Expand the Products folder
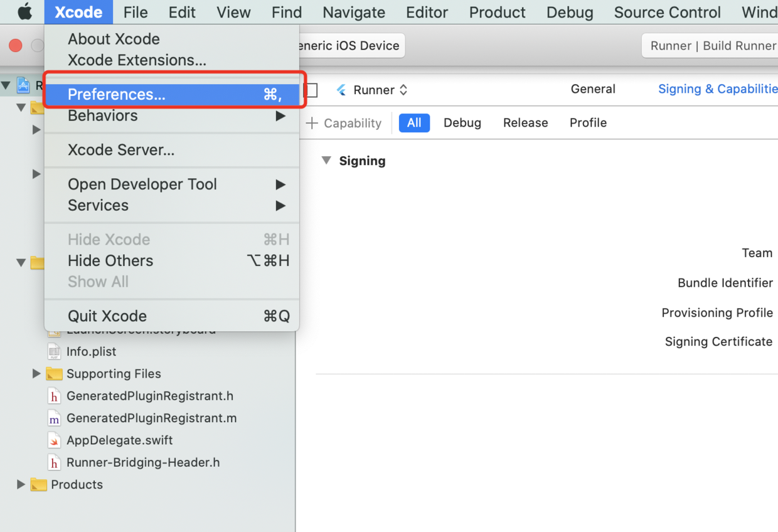778x532 pixels. (x=21, y=484)
